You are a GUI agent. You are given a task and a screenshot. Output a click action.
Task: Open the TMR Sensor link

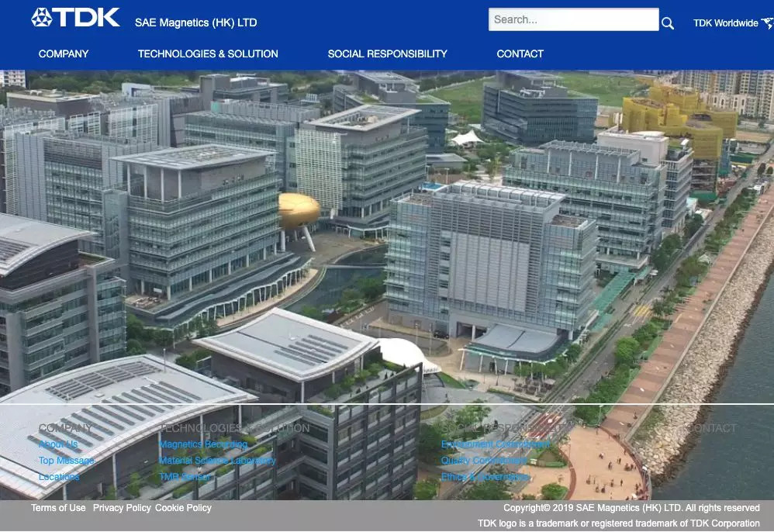pyautogui.click(x=185, y=477)
